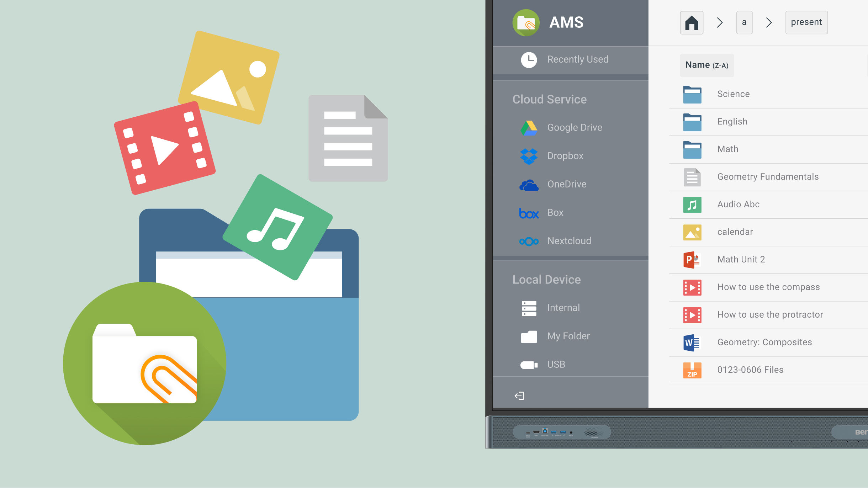Open Google Drive cloud service

(574, 127)
